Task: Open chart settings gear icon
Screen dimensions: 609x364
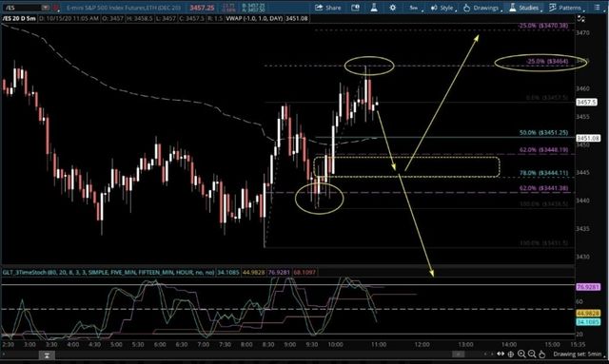Action: [393, 8]
